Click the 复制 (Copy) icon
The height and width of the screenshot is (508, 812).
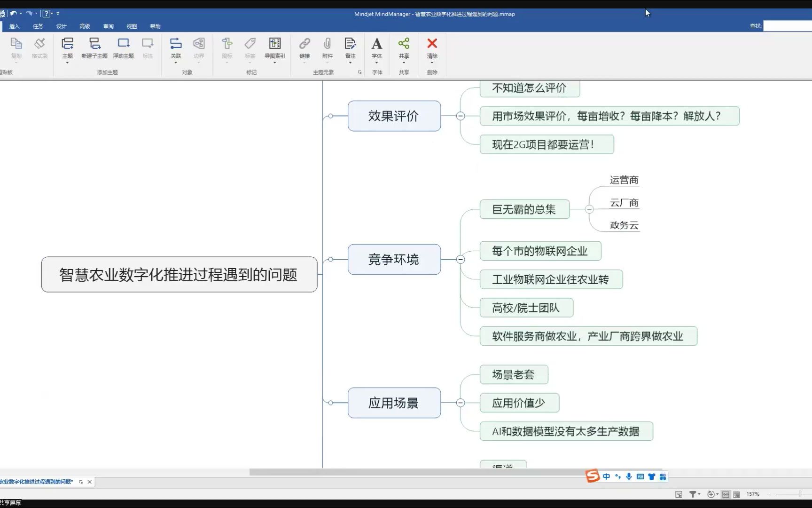[x=16, y=44]
